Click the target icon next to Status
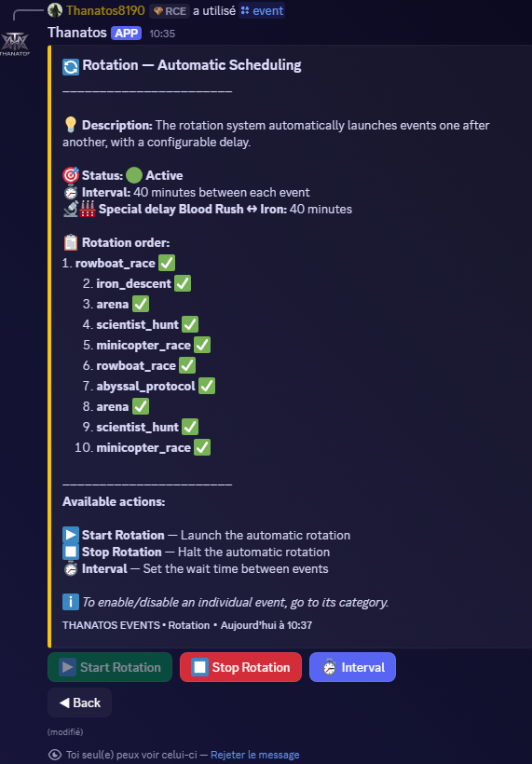 coord(71,175)
